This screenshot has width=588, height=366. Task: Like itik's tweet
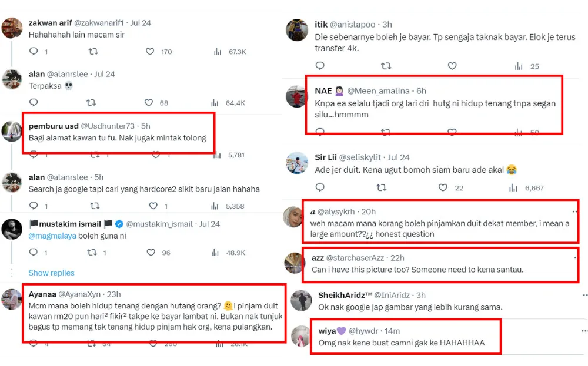[x=452, y=66]
